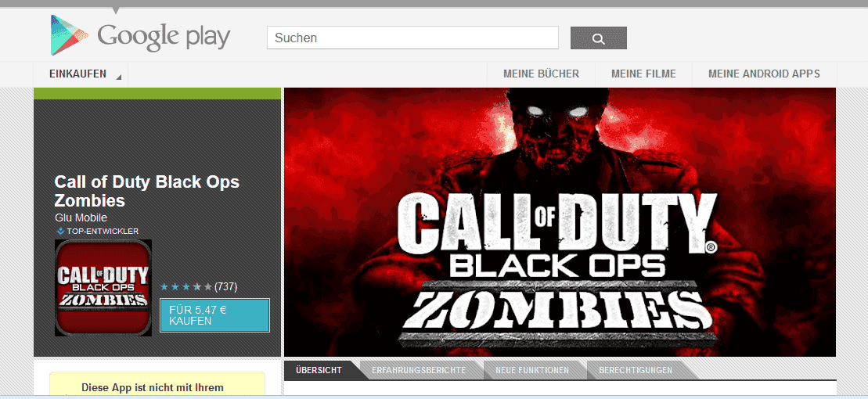Image resolution: width=868 pixels, height=399 pixels.
Task: Open Meine Android Apps
Action: coord(764,74)
